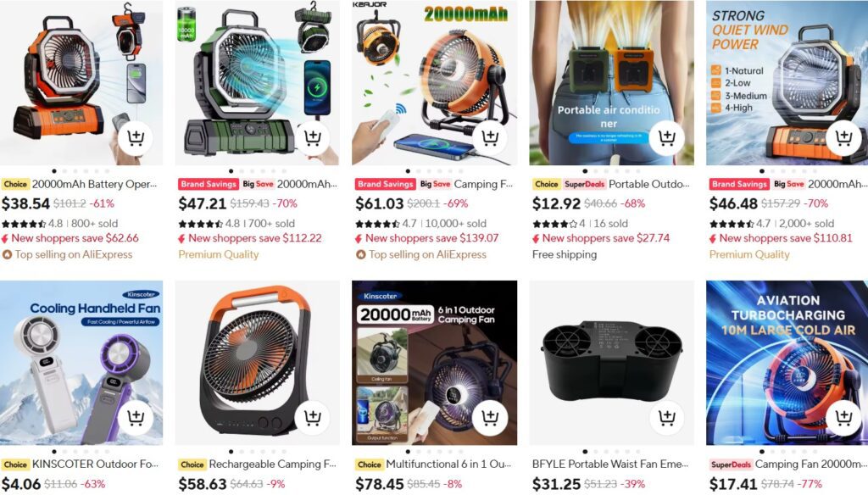Image resolution: width=868 pixels, height=495 pixels.
Task: Add the $58.63 rechargeable camping fan to cart
Action: point(313,417)
